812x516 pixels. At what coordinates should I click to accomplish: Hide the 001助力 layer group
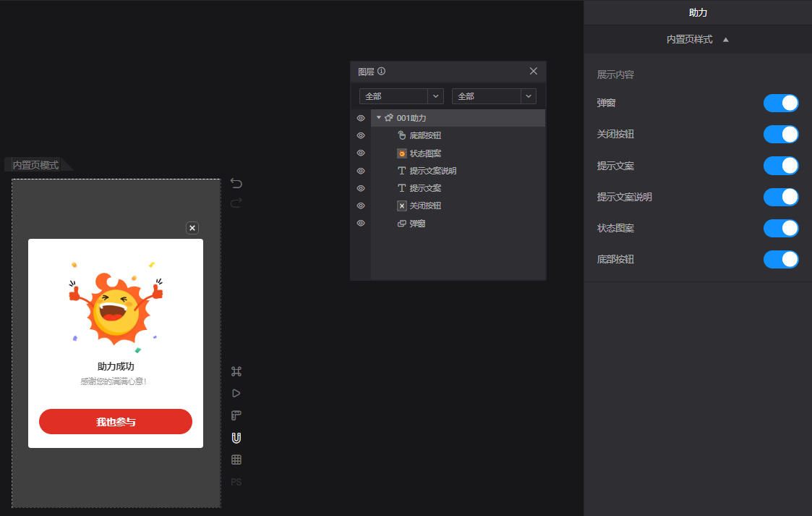click(361, 118)
